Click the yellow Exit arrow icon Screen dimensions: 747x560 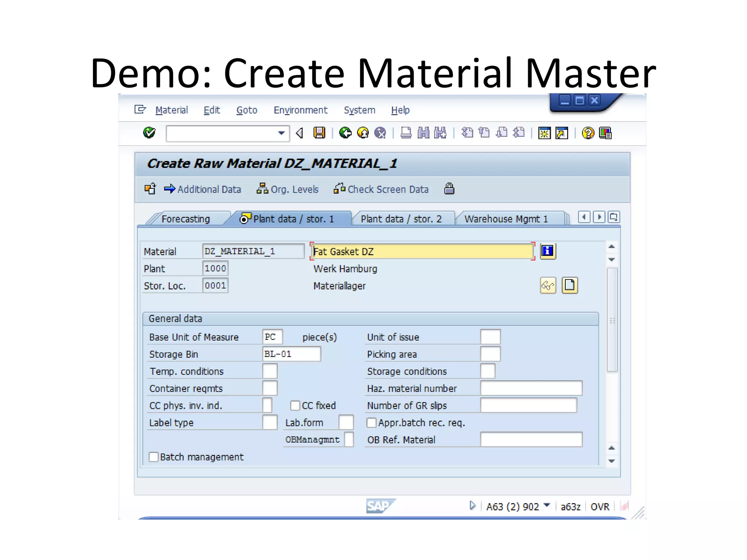point(363,133)
